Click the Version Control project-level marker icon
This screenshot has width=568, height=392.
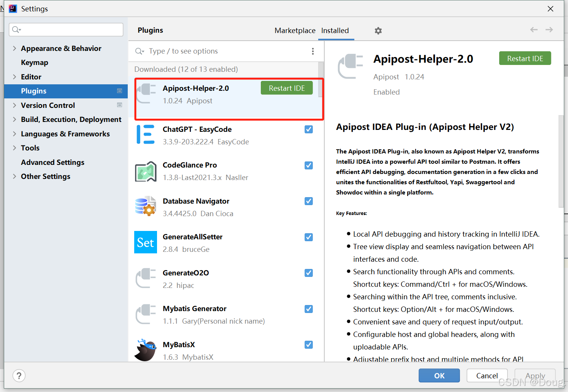[x=119, y=105]
